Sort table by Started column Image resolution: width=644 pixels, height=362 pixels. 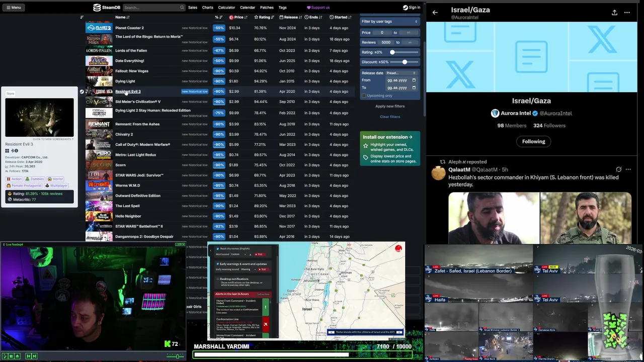pos(341,17)
